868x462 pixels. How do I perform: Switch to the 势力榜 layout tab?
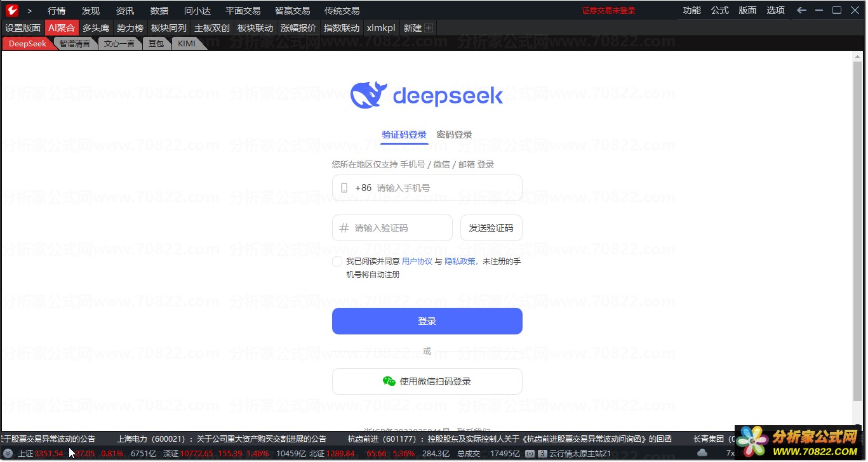(130, 28)
